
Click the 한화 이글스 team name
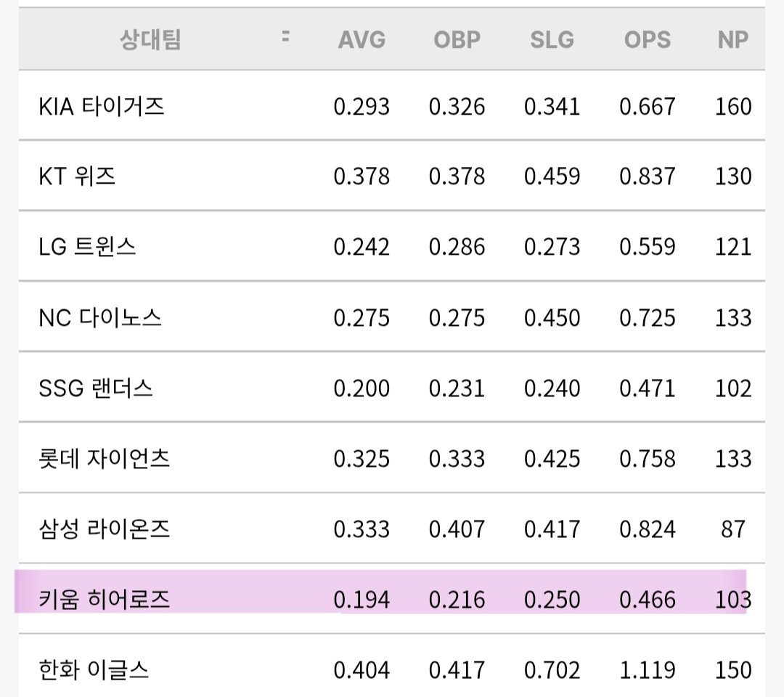coord(94,669)
